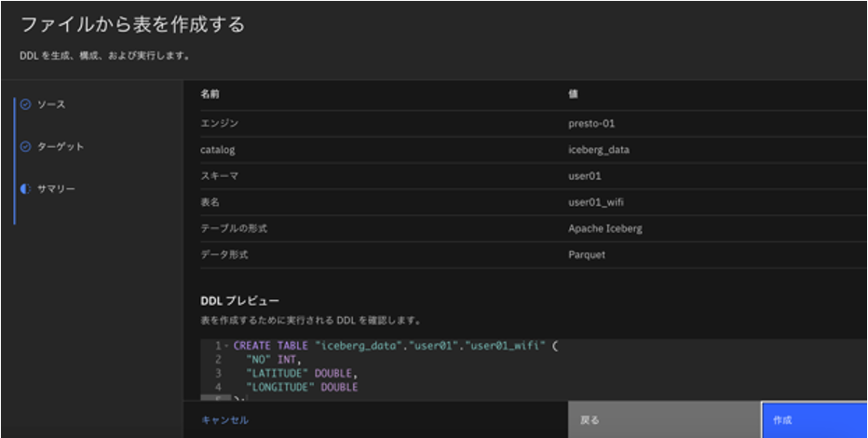The image size is (868, 438).
Task: Click the "LONGITUDE" DOUBLE code line
Action: click(302, 387)
